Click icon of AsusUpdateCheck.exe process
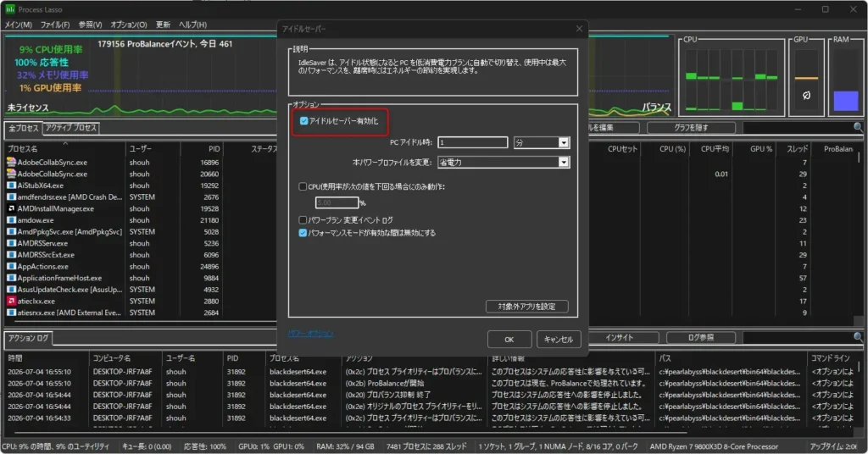Screen dimensions: 868x454 pyautogui.click(x=11, y=289)
